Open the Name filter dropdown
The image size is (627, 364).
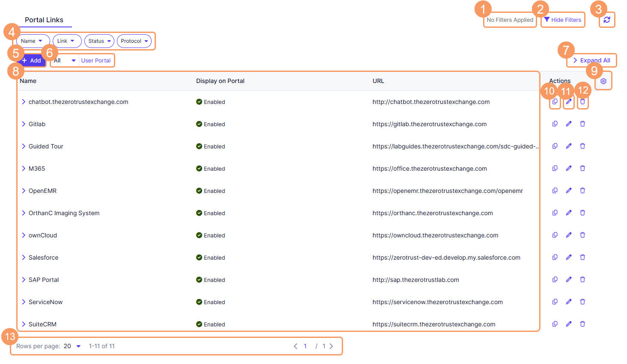coord(33,41)
